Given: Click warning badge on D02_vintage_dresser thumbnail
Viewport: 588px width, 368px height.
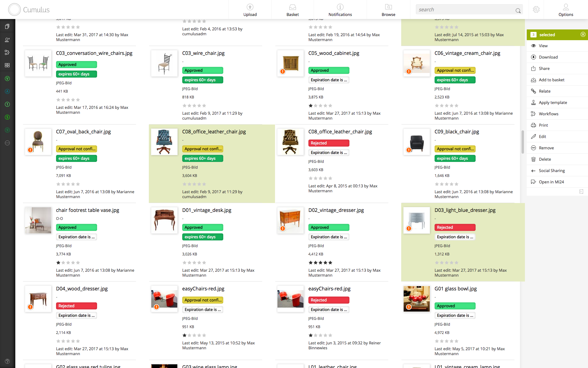Looking at the screenshot, I should 283,228.
